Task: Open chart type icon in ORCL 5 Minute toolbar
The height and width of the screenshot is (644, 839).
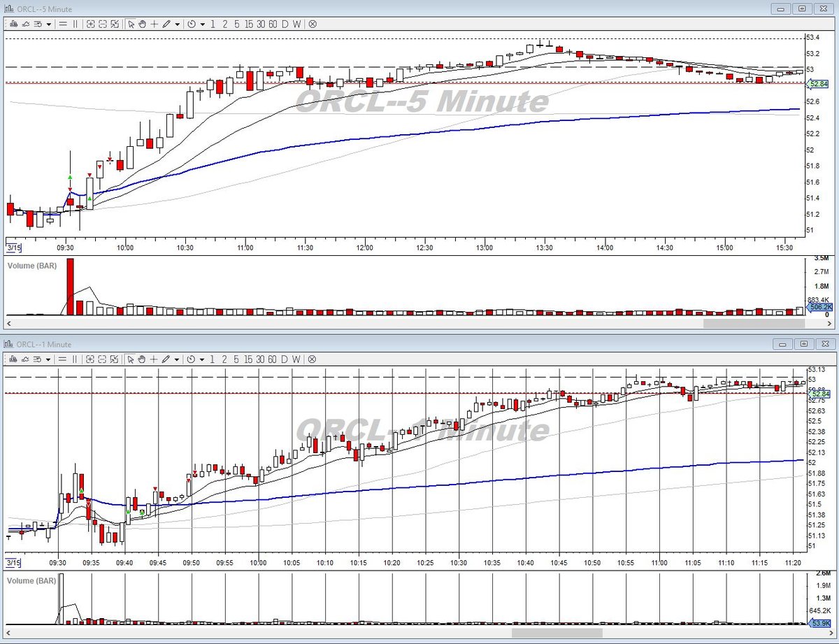Action: (x=13, y=24)
